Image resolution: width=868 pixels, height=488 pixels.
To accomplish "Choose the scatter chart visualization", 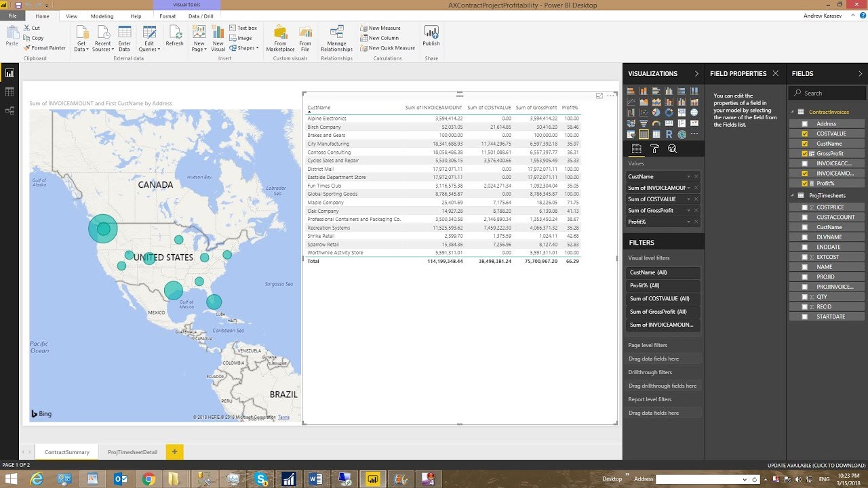I will pyautogui.click(x=644, y=113).
